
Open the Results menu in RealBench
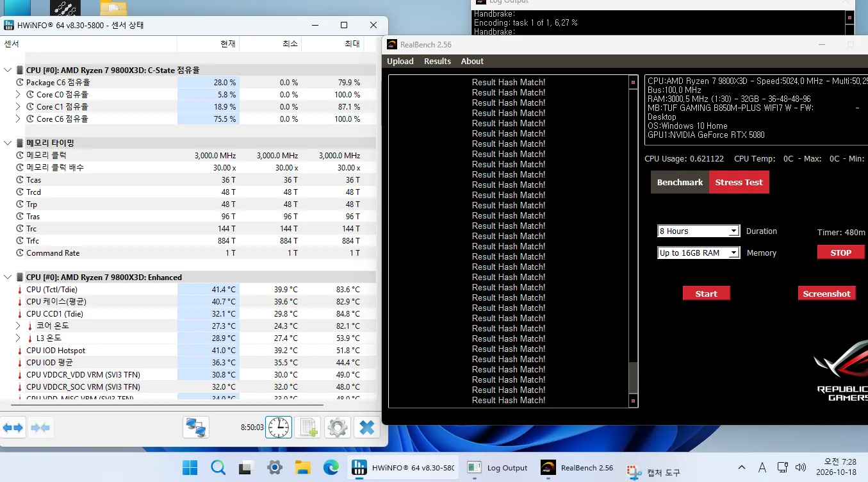(x=438, y=62)
